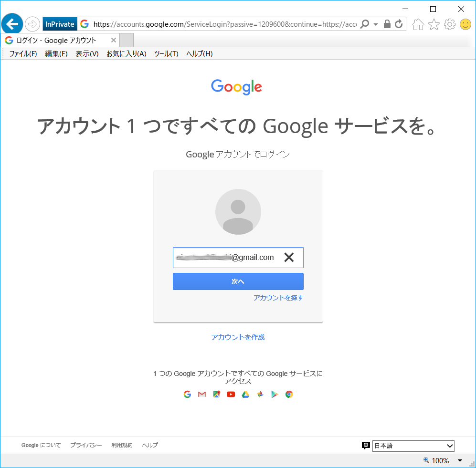
Task: Open the プライバシー footer link
Action: [x=86, y=445]
